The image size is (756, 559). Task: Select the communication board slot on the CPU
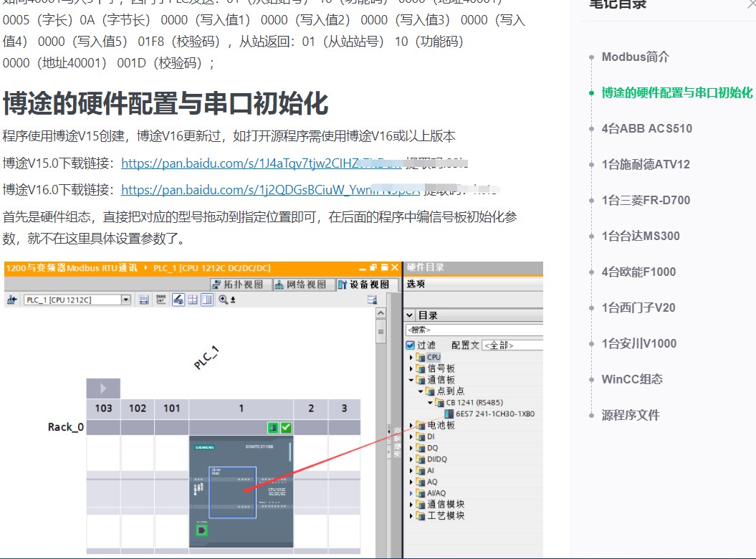[x=232, y=492]
